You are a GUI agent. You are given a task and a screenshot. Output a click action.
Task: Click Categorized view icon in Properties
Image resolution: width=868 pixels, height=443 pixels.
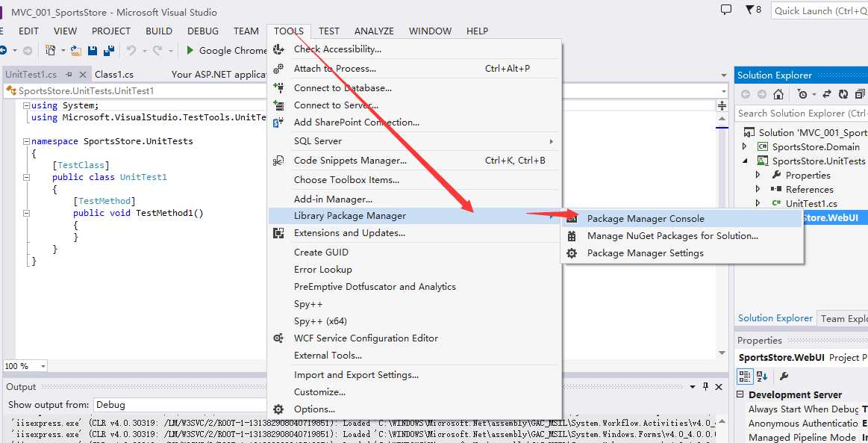tap(745, 377)
